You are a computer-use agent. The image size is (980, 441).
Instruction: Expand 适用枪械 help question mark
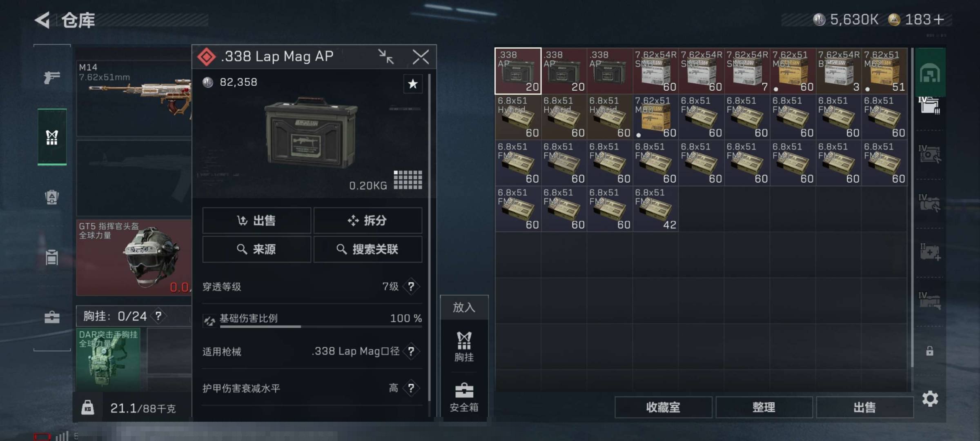pos(411,351)
